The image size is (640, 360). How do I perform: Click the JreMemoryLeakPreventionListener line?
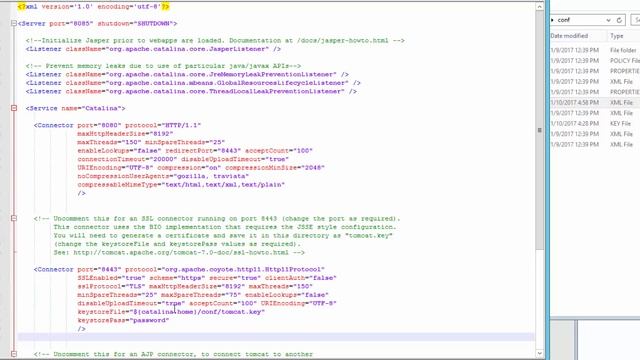(x=187, y=74)
